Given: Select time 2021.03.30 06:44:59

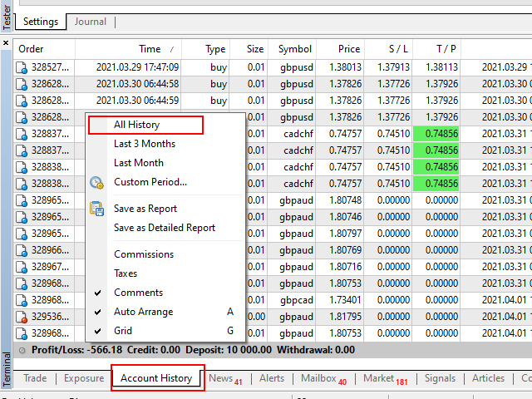Looking at the screenshot, I should [137, 101].
